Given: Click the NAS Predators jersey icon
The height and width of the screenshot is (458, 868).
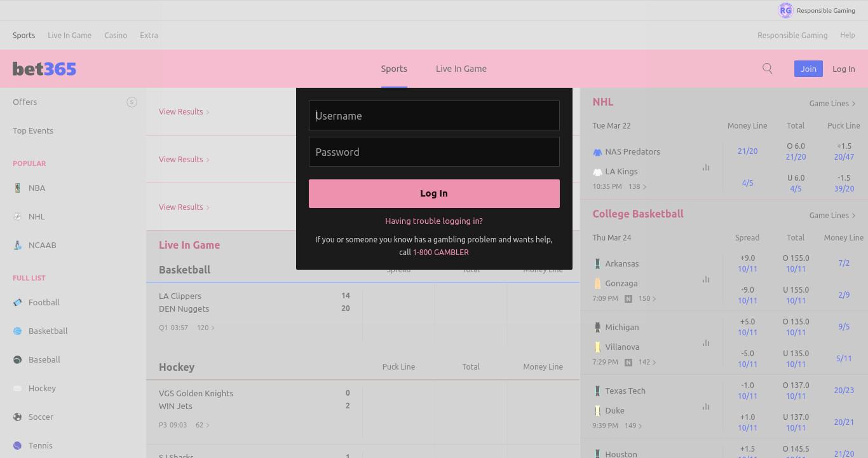Looking at the screenshot, I should point(597,152).
